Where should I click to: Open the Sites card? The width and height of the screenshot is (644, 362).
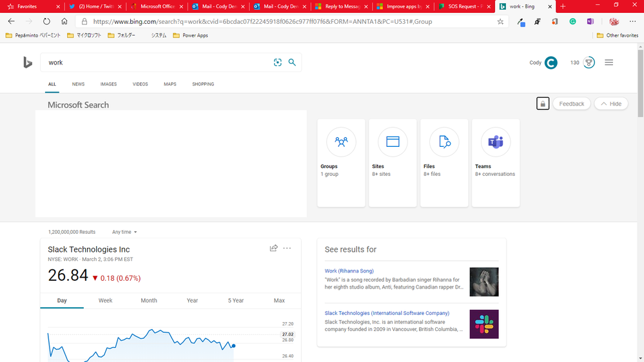click(x=393, y=163)
